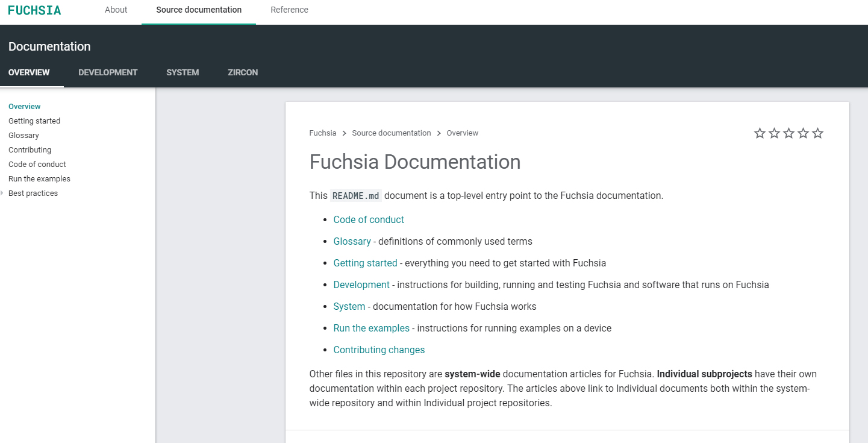
Task: Follow the Code of conduct article link
Action: (x=369, y=220)
